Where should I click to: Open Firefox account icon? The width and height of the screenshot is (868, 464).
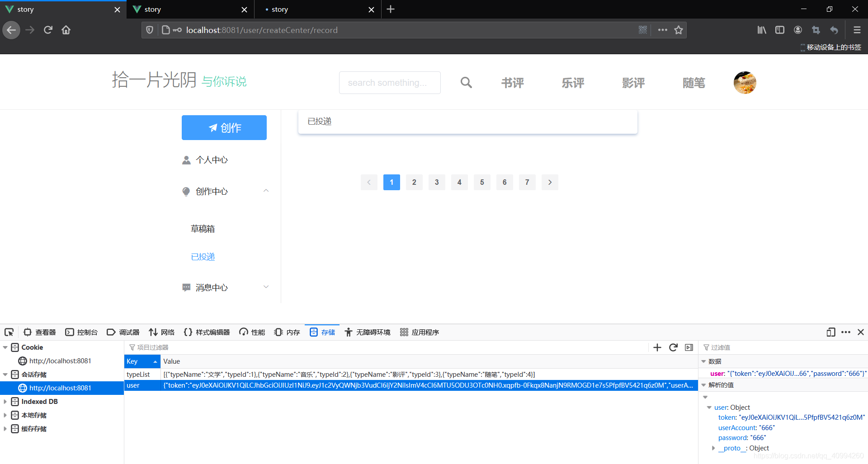click(798, 30)
